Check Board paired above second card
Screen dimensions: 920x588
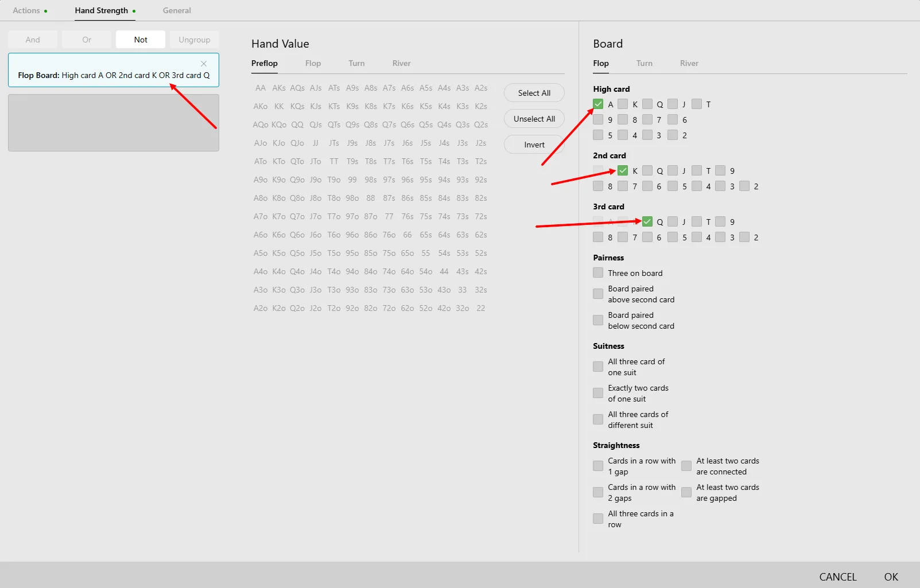[x=598, y=294]
